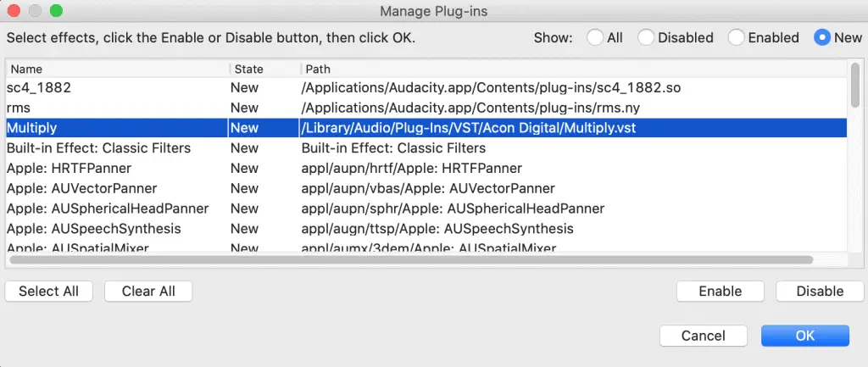The image size is (868, 367).
Task: Click the horizontal scrollbar of the list
Action: [411, 259]
